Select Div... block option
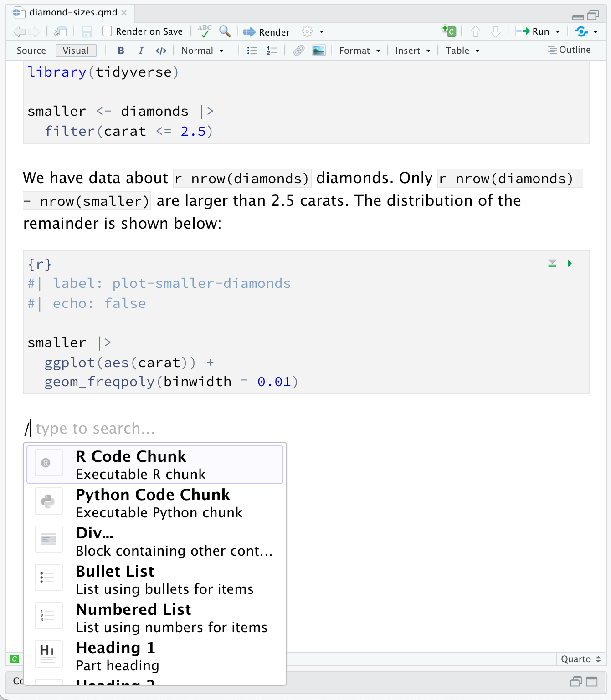 tap(155, 541)
